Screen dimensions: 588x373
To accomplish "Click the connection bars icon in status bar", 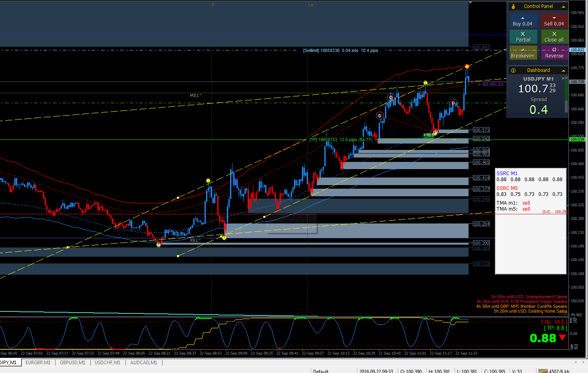I will 542,371.
